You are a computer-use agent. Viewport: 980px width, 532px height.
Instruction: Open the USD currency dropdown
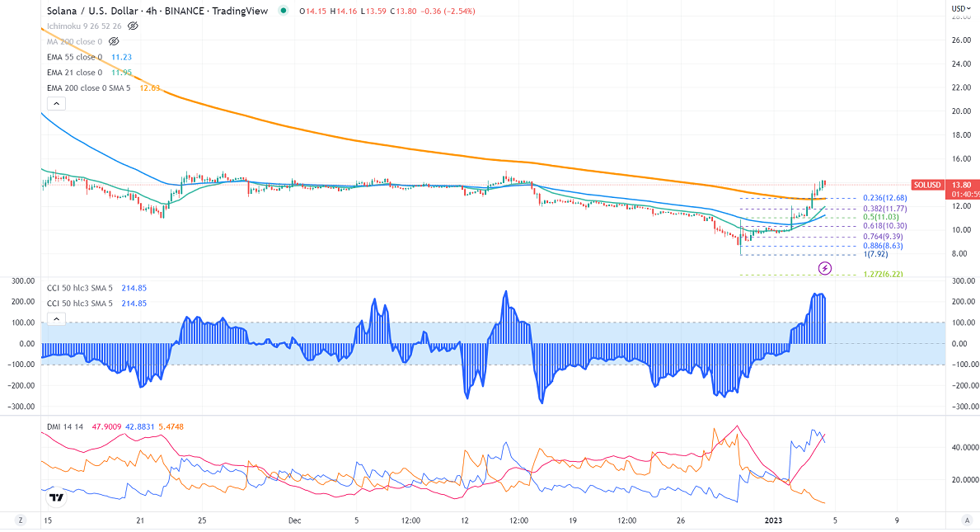point(960,9)
